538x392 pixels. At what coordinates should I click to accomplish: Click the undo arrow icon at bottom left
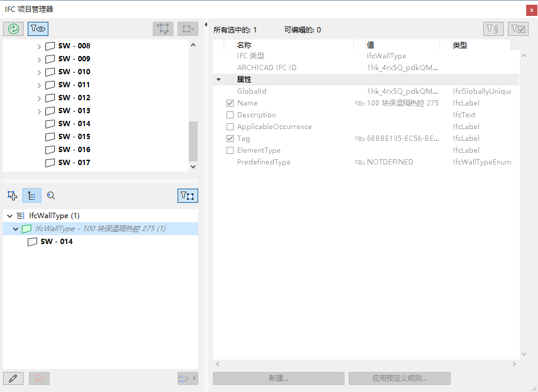39,378
